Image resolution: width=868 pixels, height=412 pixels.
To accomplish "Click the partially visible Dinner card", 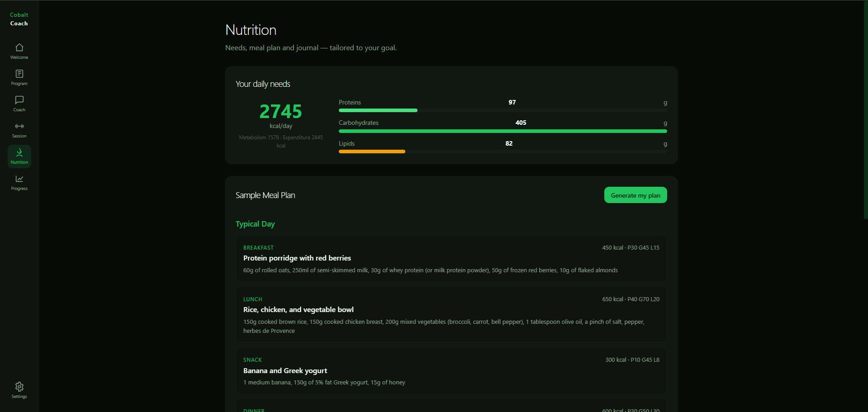I will tap(451, 406).
